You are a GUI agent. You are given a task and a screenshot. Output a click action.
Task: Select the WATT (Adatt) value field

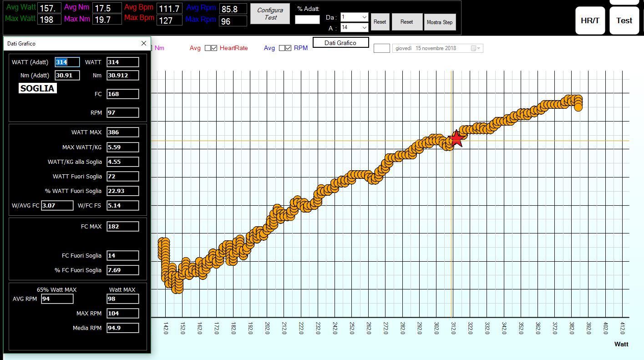67,62
